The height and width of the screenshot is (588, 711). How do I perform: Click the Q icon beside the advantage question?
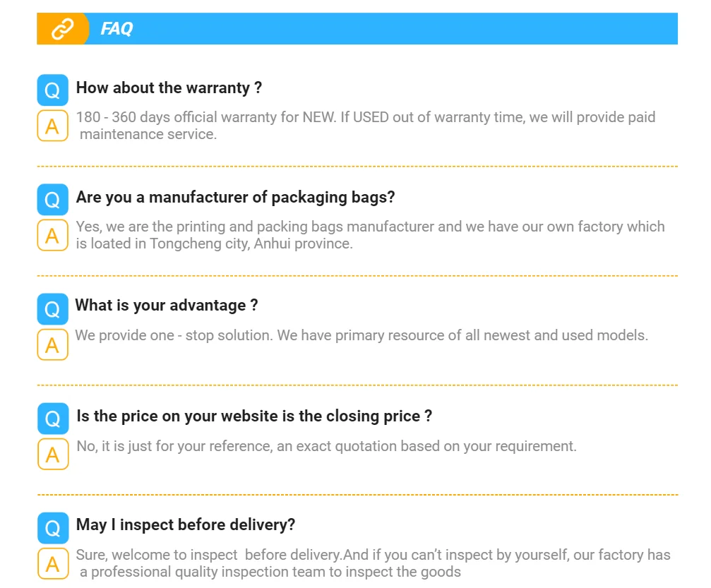tap(52, 308)
